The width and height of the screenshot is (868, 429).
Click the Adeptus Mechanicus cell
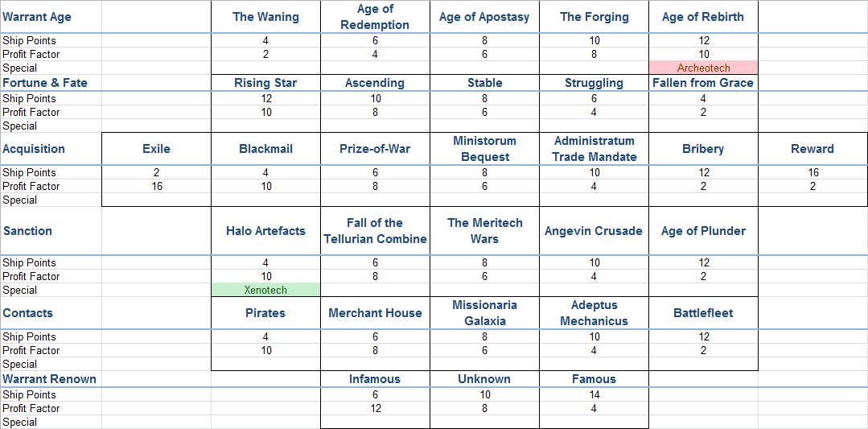[594, 313]
